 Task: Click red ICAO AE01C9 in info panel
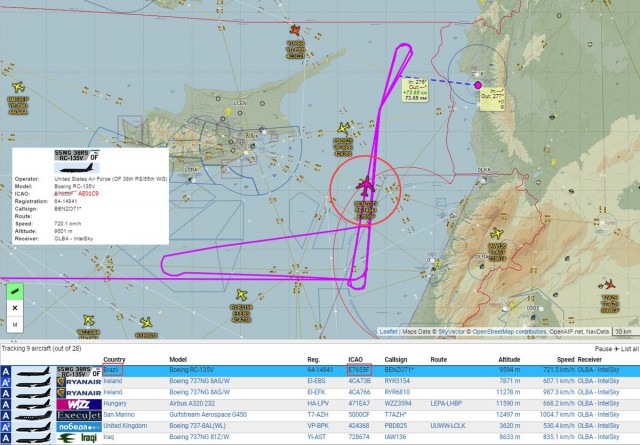point(88,194)
